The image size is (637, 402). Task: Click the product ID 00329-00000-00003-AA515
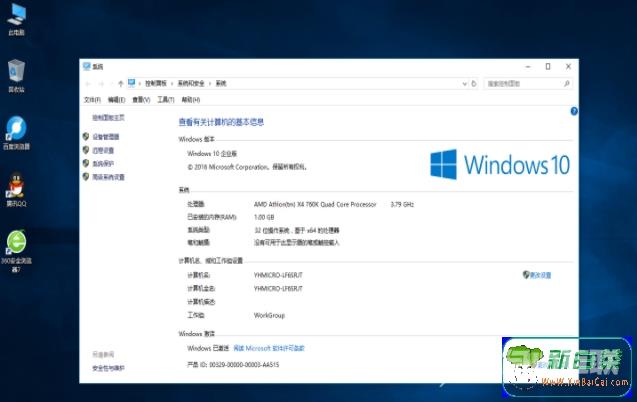point(244,365)
